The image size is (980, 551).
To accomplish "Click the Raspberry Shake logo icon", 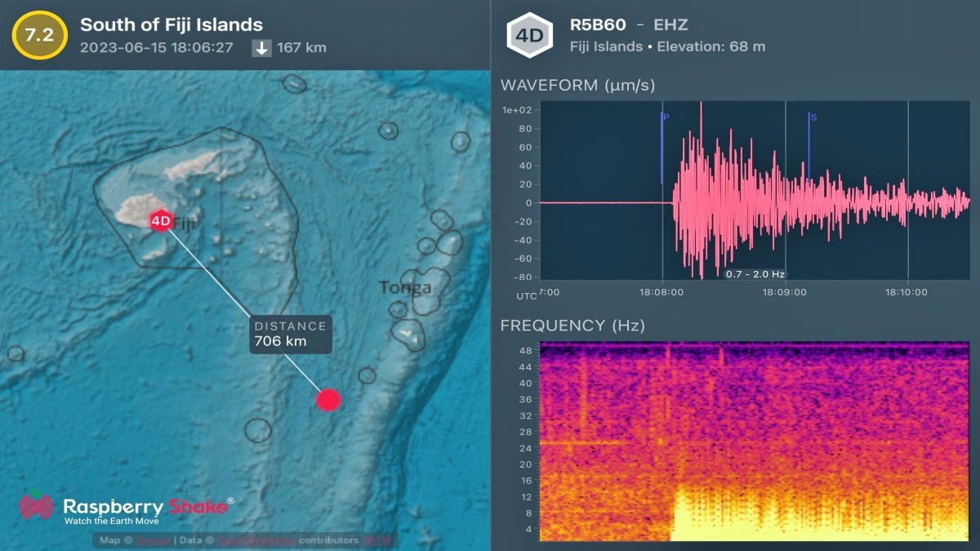I will pos(36,506).
